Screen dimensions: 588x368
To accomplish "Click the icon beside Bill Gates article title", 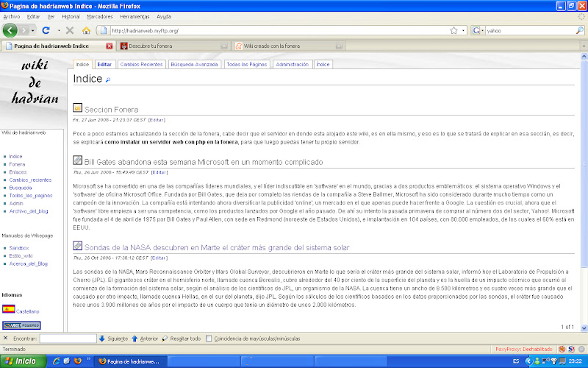I will [78, 160].
